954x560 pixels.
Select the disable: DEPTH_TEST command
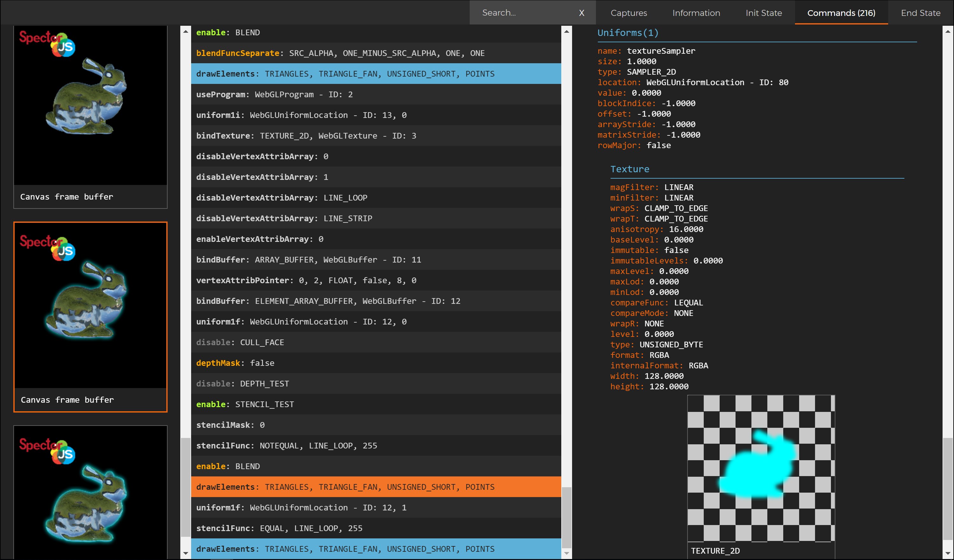(376, 383)
